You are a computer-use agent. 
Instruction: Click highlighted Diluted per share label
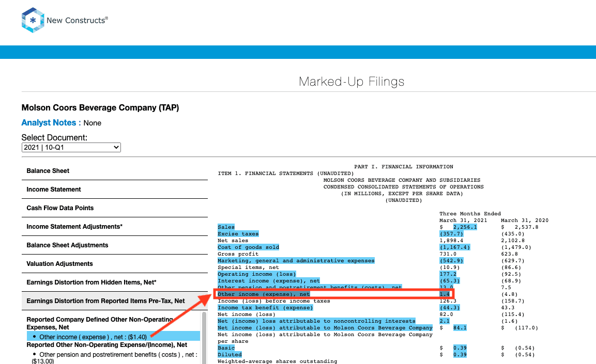(x=230, y=355)
